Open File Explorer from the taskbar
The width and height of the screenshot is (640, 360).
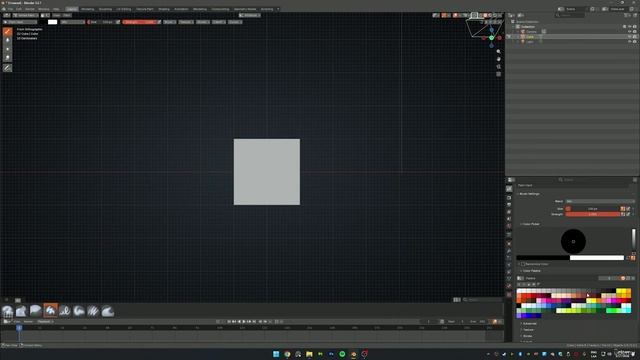pos(309,354)
